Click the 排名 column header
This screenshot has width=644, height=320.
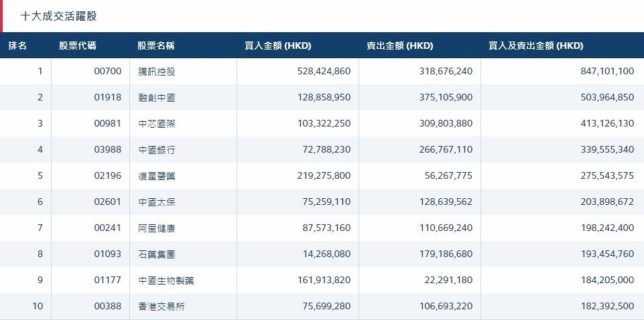point(17,46)
